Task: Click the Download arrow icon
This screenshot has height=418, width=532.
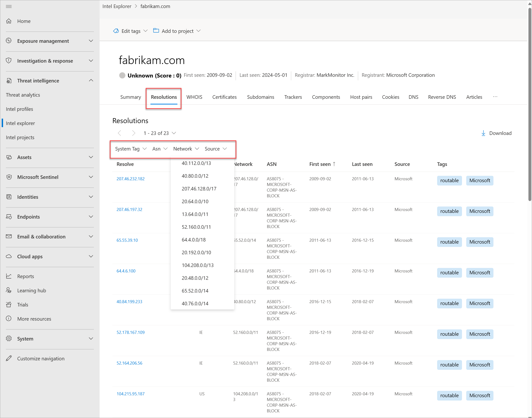Action: coord(483,133)
